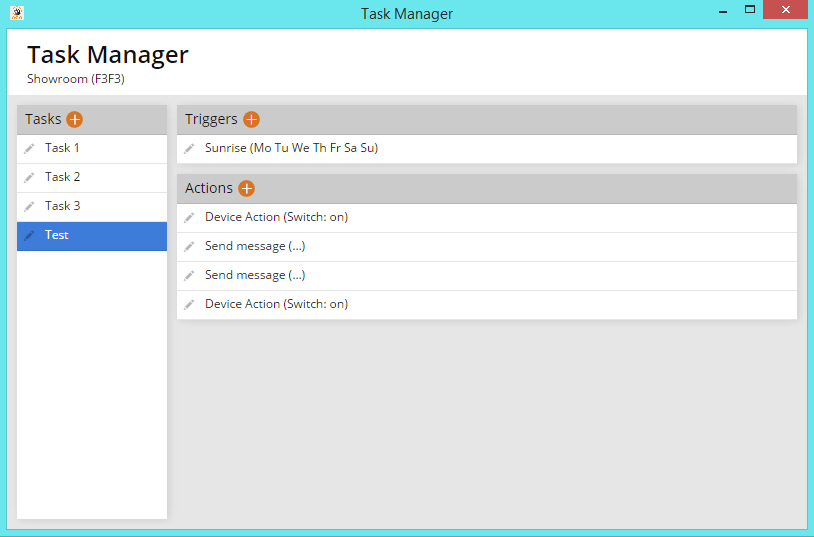Edit the selected Test task via its pencil icon
Screen dimensions: 814x537
click(x=30, y=236)
